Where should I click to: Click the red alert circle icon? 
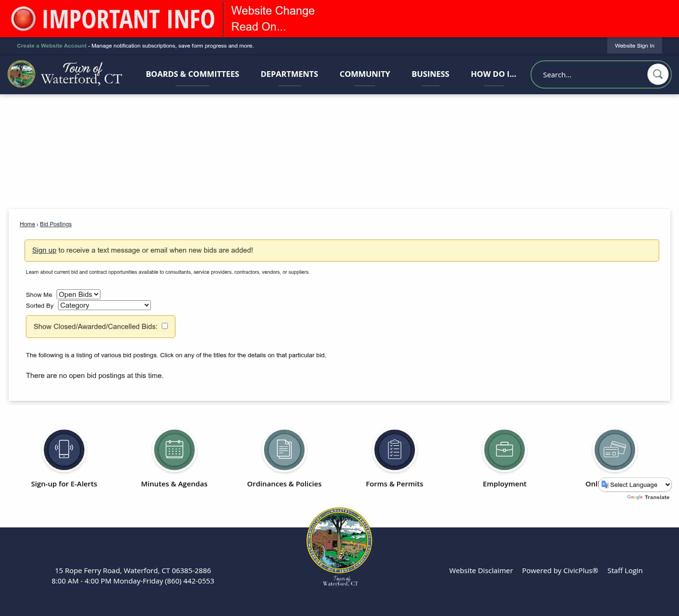pos(23,19)
